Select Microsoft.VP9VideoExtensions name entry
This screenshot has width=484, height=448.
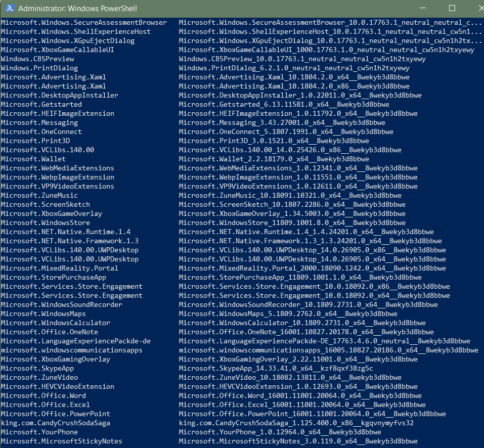click(x=58, y=187)
